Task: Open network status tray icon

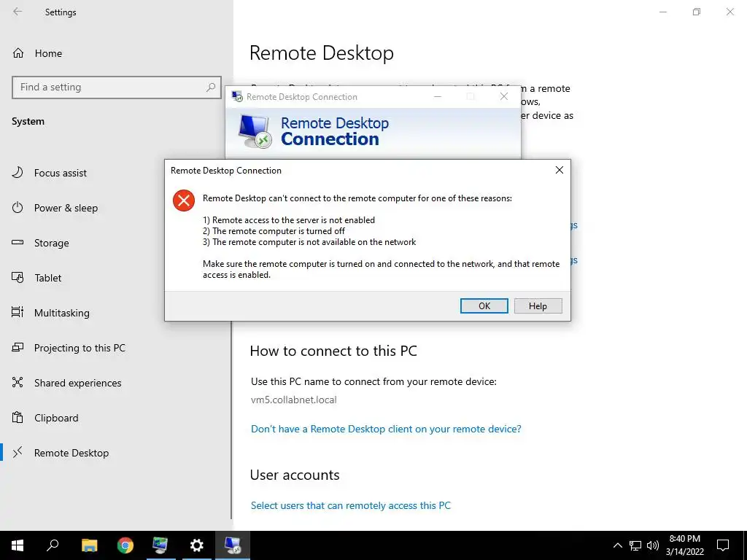Action: 635,545
